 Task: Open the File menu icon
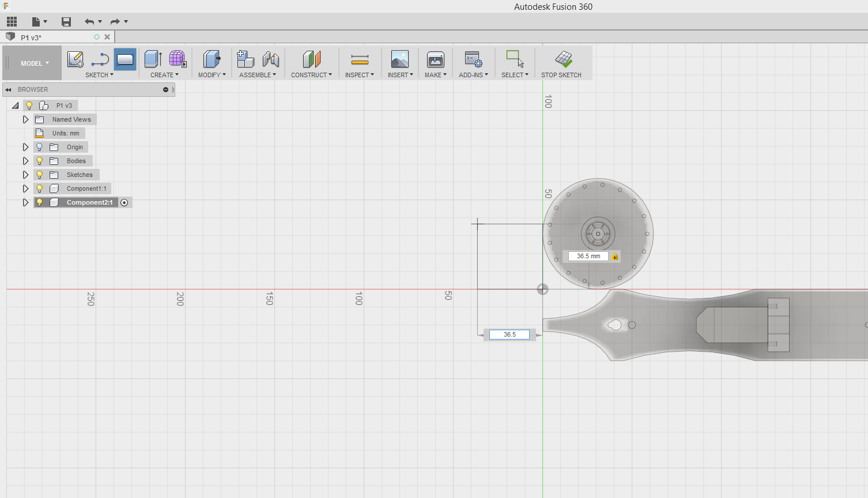[36, 22]
